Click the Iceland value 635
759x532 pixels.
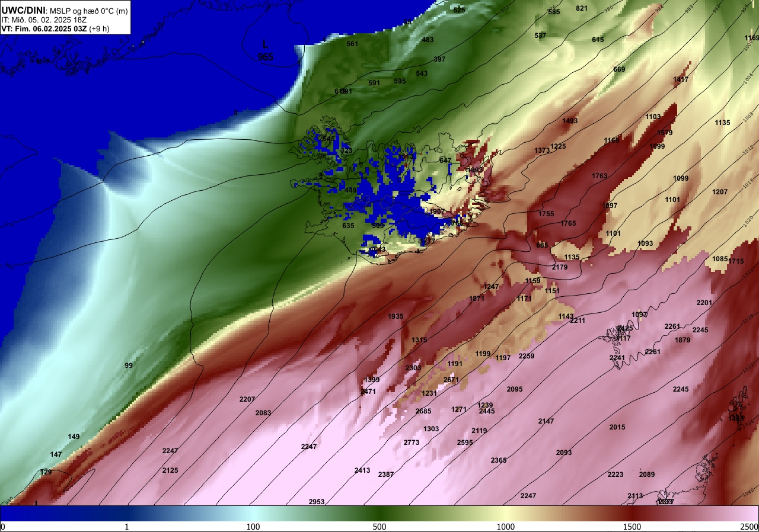[348, 226]
